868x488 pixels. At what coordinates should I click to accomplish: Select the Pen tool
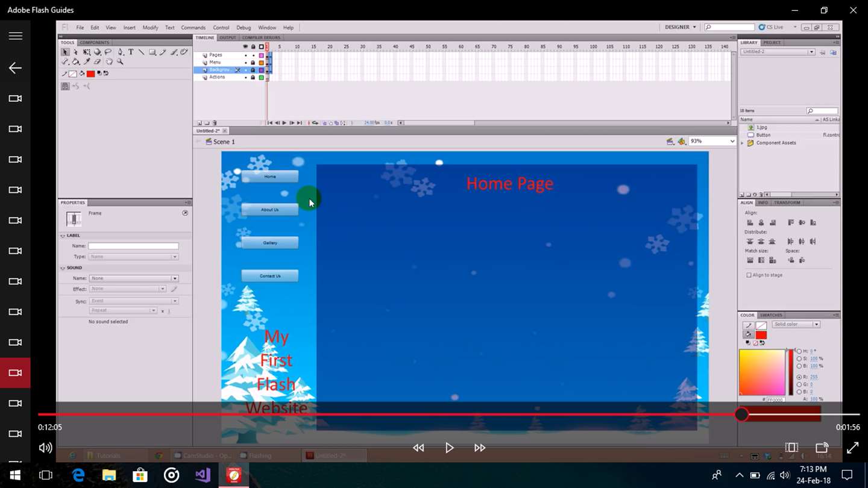120,52
